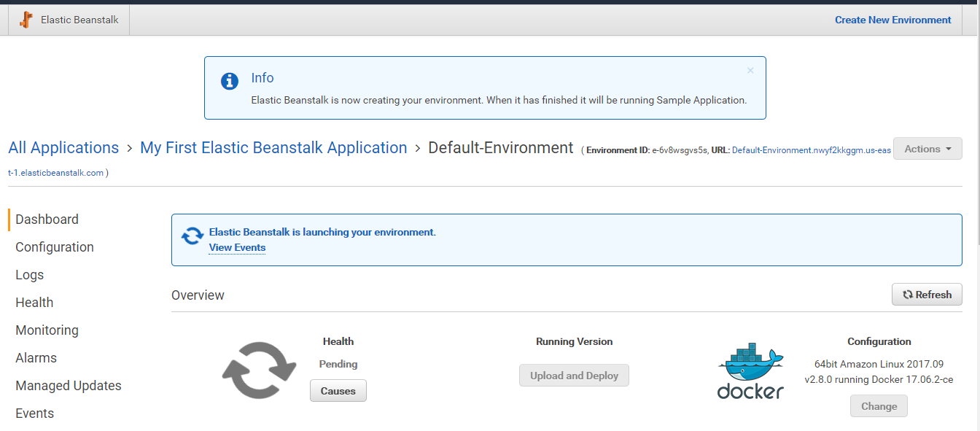
Task: Dismiss the Info banner with X
Action: pyautogui.click(x=750, y=71)
